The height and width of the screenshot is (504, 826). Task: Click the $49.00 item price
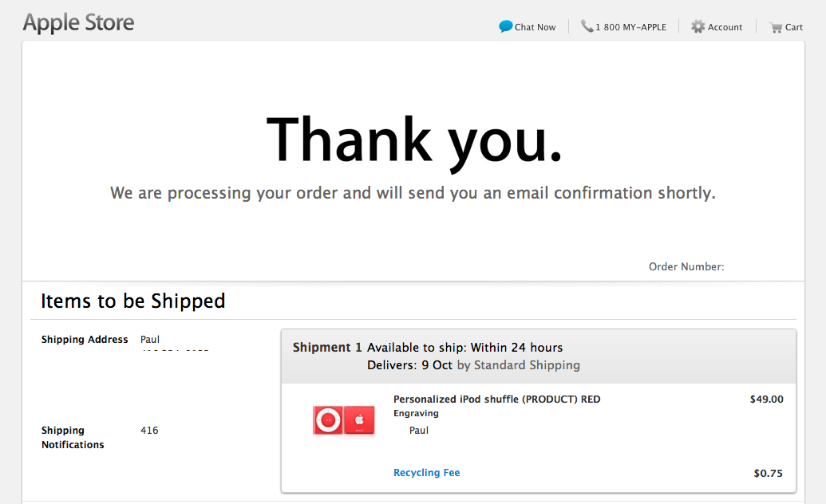[766, 400]
